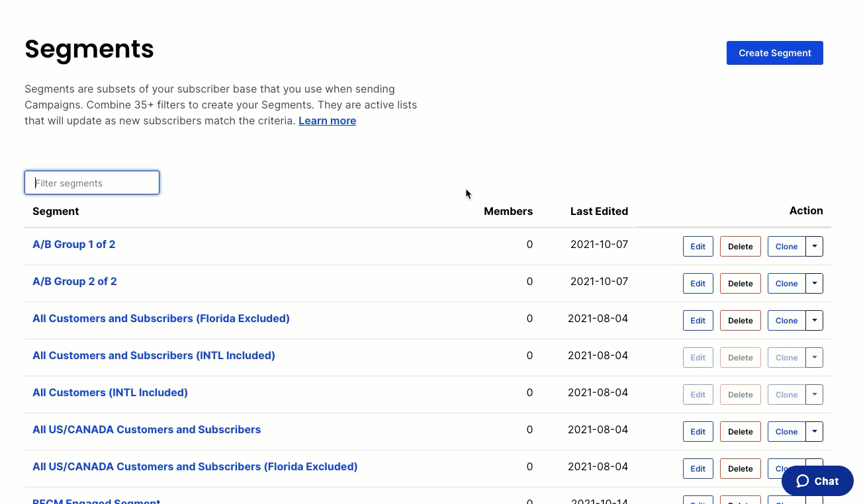Expand dropdown arrow for All Customers (INTL Included)

815,394
